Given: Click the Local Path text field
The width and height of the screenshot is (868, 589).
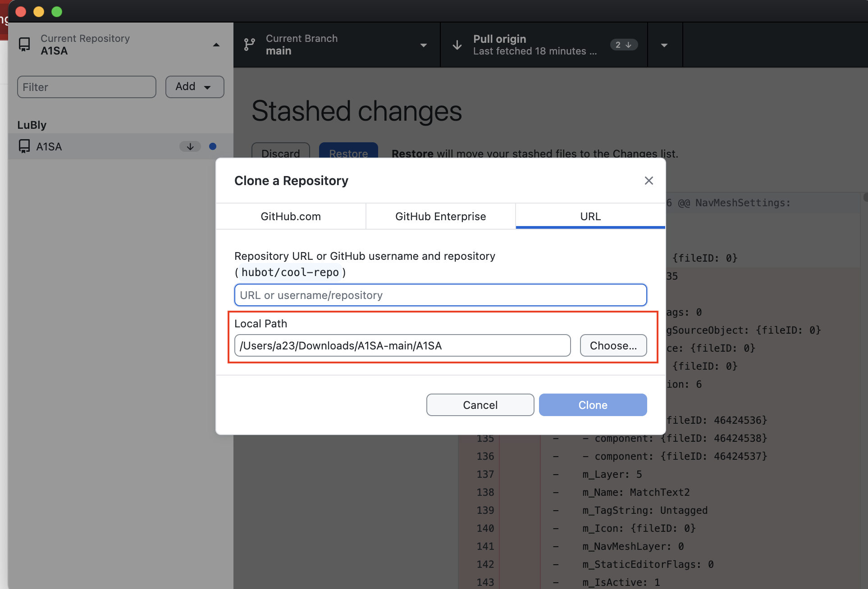Looking at the screenshot, I should point(402,345).
